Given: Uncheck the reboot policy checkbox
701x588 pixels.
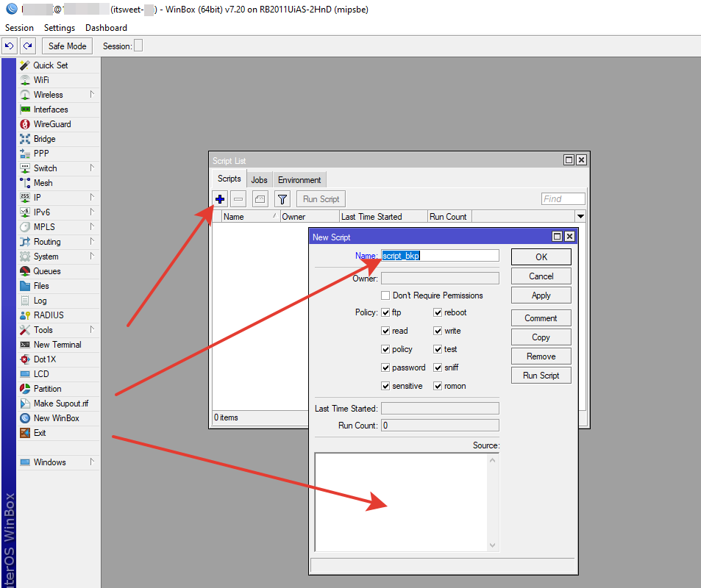Looking at the screenshot, I should tap(438, 312).
